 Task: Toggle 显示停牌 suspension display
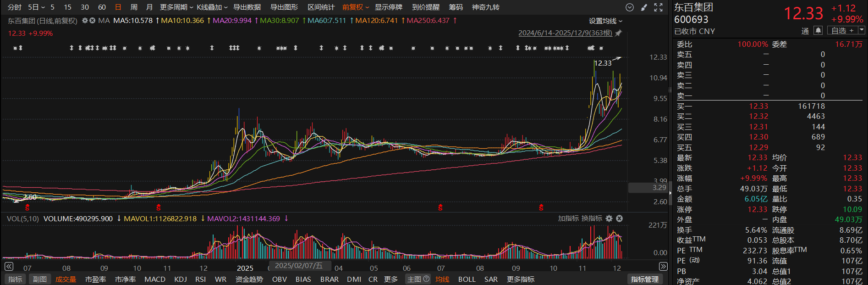tap(388, 7)
